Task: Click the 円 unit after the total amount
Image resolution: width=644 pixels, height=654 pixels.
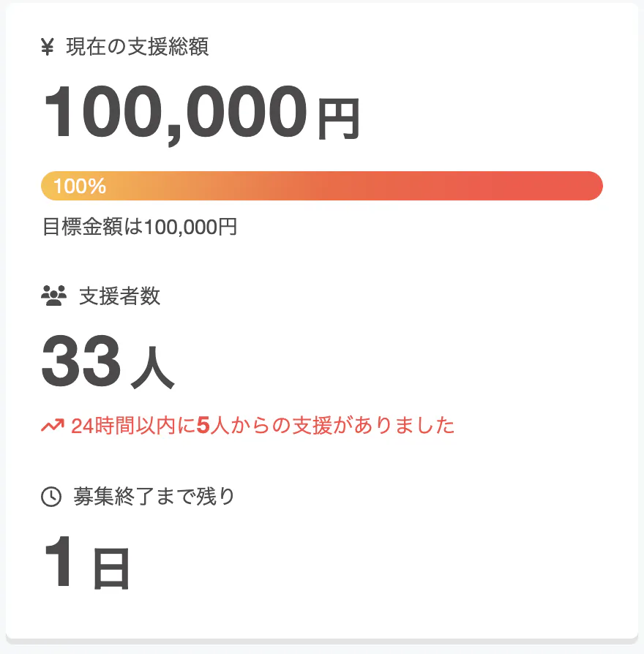Action: (338, 121)
